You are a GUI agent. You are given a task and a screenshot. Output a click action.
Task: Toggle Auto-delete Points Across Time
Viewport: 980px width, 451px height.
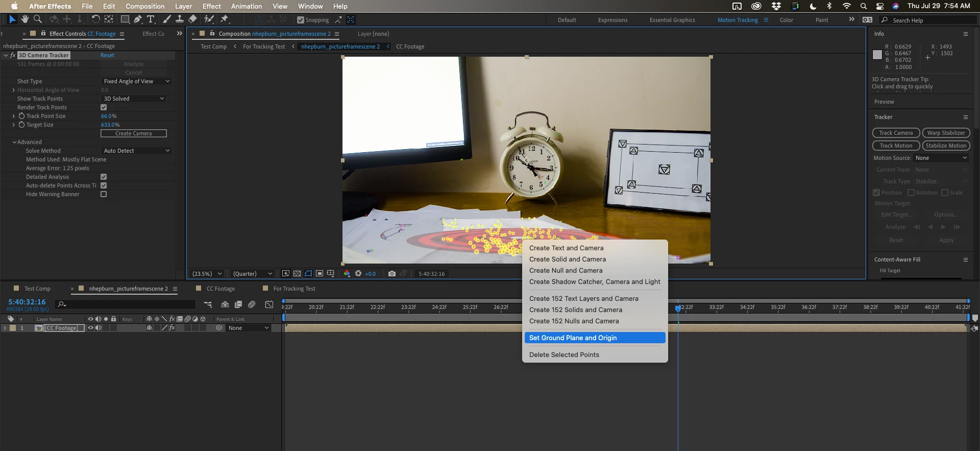104,185
